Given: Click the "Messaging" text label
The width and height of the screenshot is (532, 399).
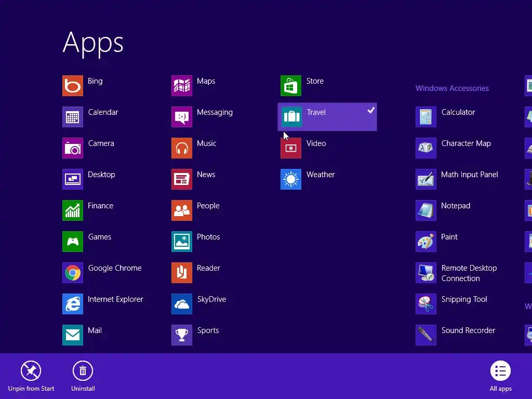Looking at the screenshot, I should point(215,113).
